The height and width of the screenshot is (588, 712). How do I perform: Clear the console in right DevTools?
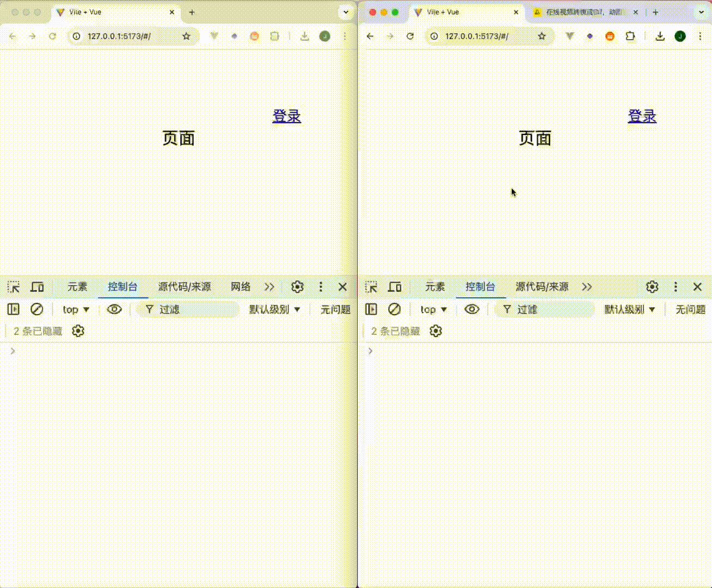point(394,309)
